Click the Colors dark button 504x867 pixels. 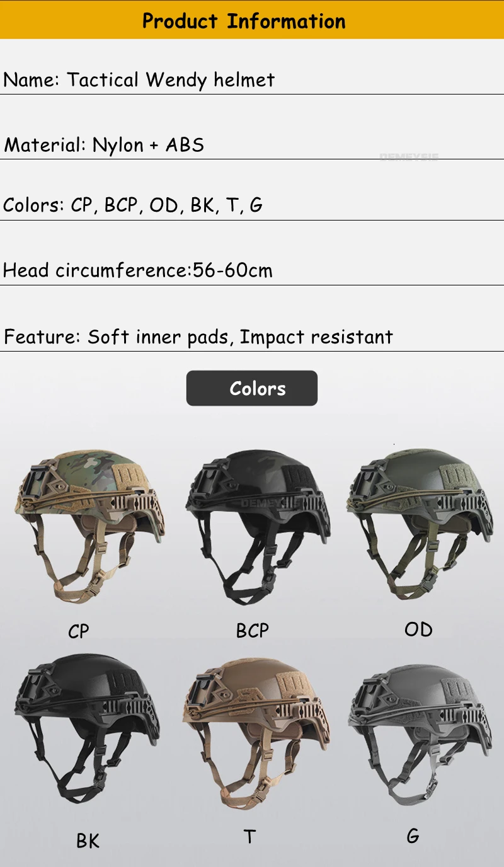point(252,388)
